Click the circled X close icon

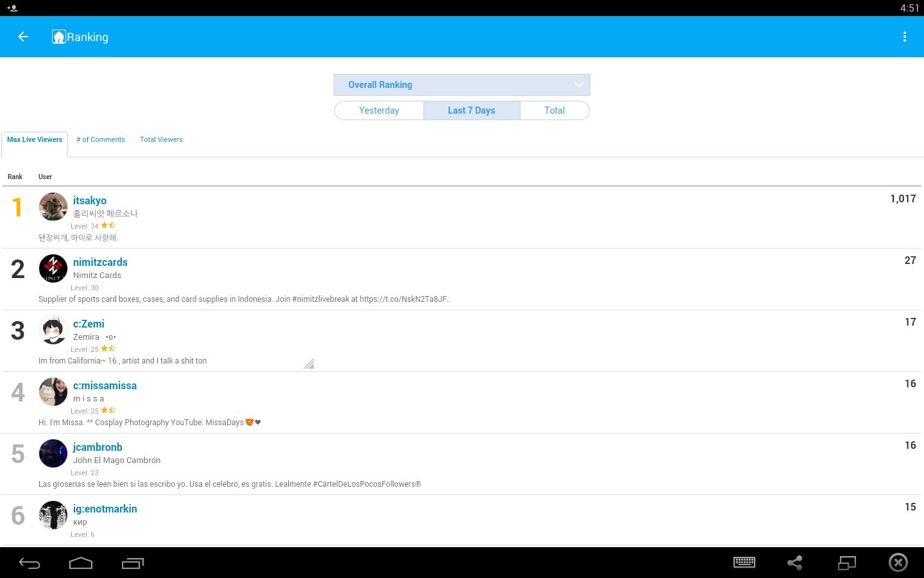[898, 563]
